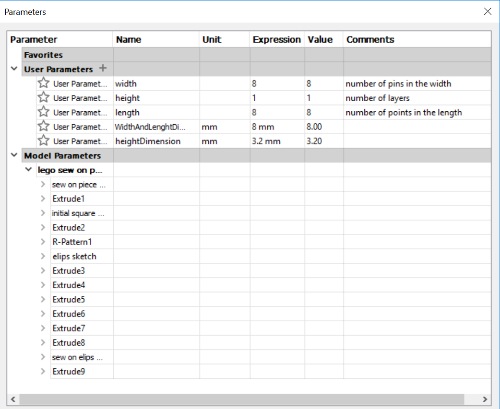
Task: Click the Name column header
Action: [156, 39]
